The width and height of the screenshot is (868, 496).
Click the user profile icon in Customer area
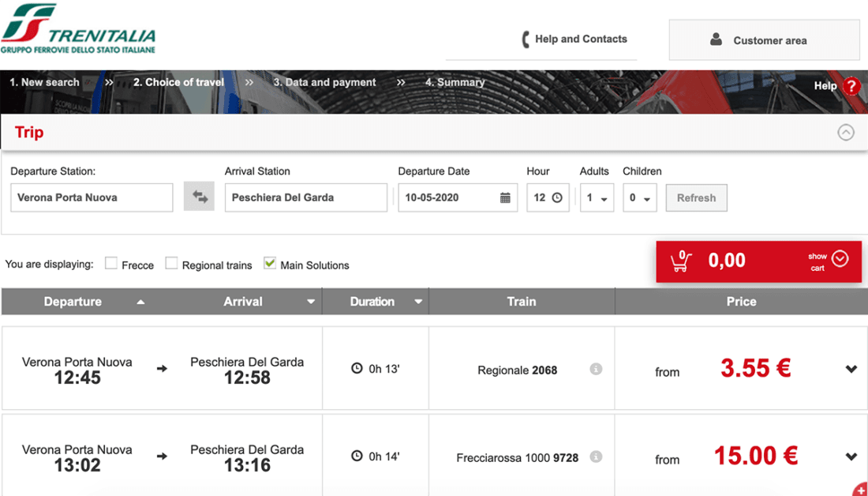tap(716, 39)
